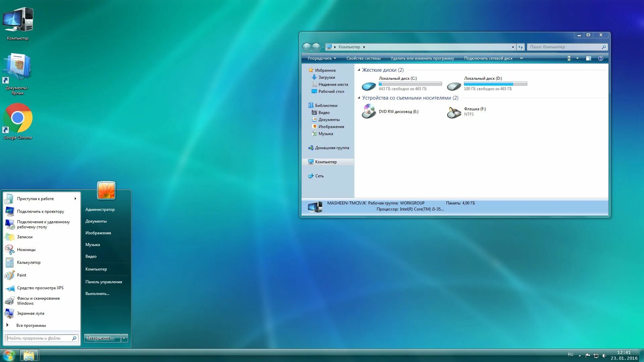644x362 pixels.
Task: Click Подключить к проектору
Action: click(42, 212)
